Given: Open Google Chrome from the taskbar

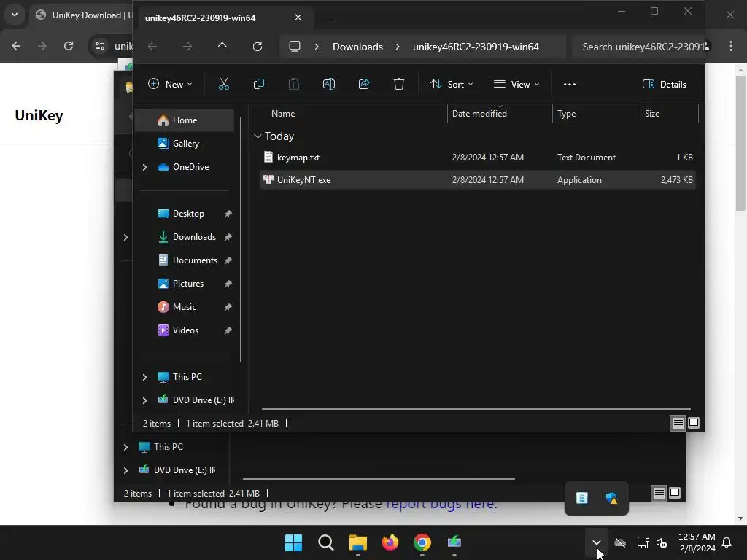Looking at the screenshot, I should [x=422, y=542].
